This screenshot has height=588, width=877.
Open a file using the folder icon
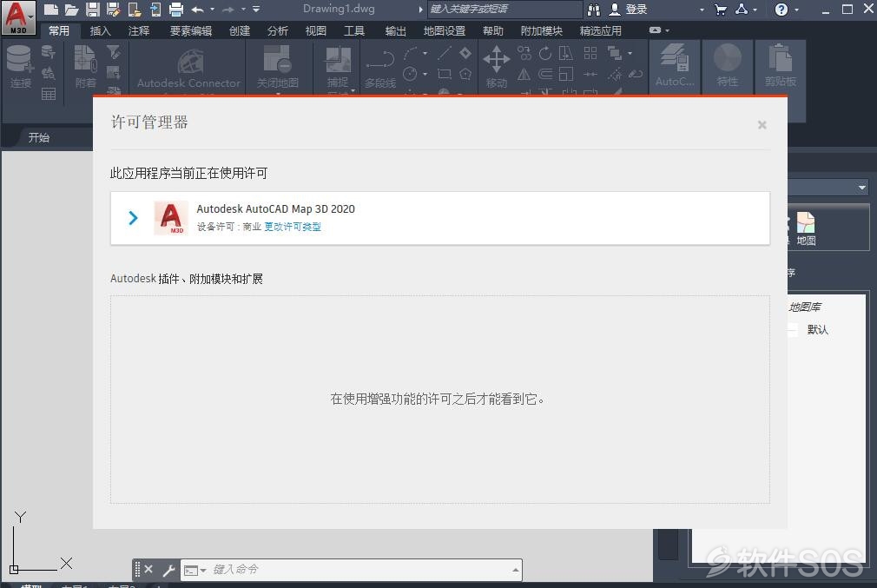(71, 9)
